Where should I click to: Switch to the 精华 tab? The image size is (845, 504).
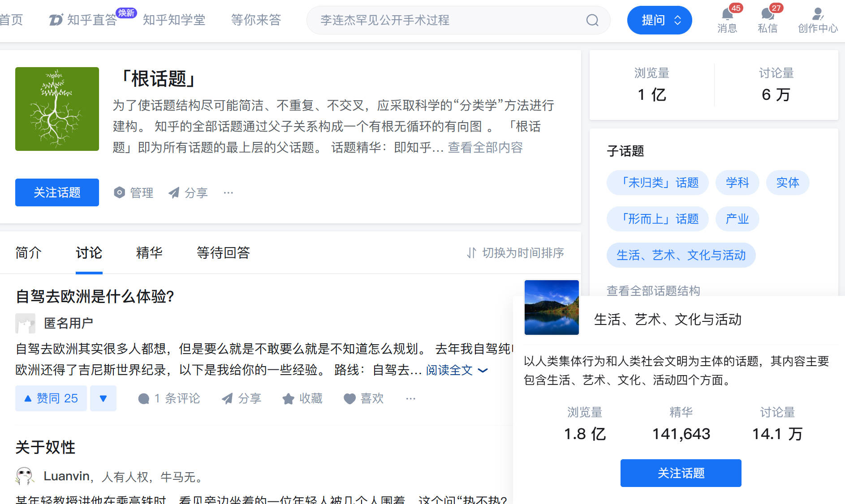149,253
